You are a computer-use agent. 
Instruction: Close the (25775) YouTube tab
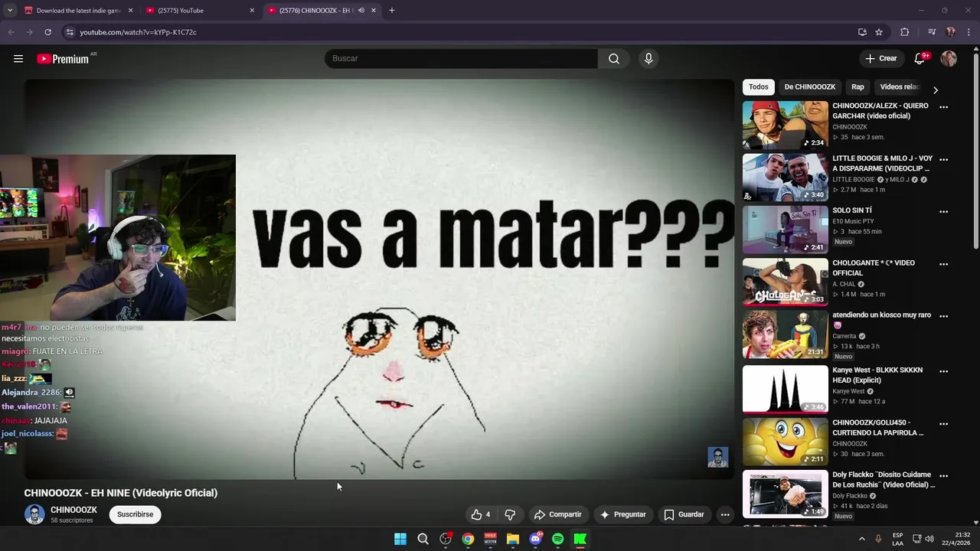coord(252,11)
